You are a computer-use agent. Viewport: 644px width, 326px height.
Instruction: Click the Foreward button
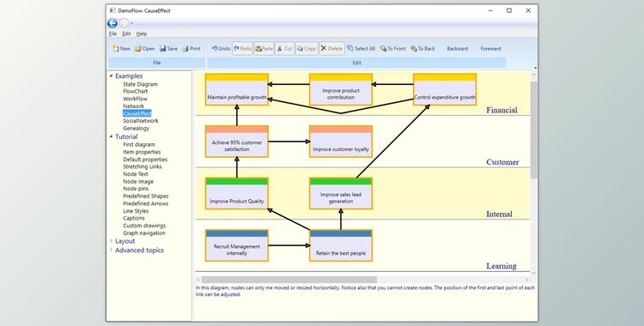click(x=491, y=48)
